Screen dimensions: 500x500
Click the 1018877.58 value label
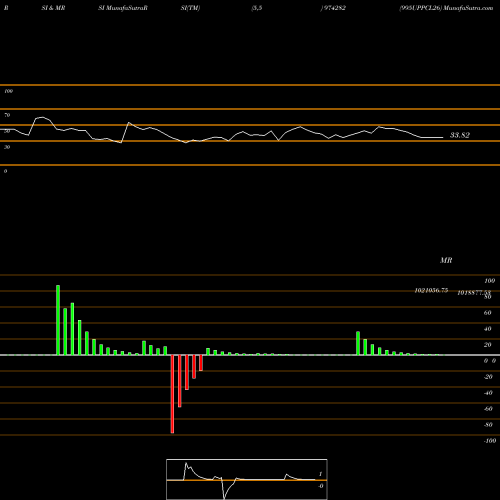(x=474, y=292)
